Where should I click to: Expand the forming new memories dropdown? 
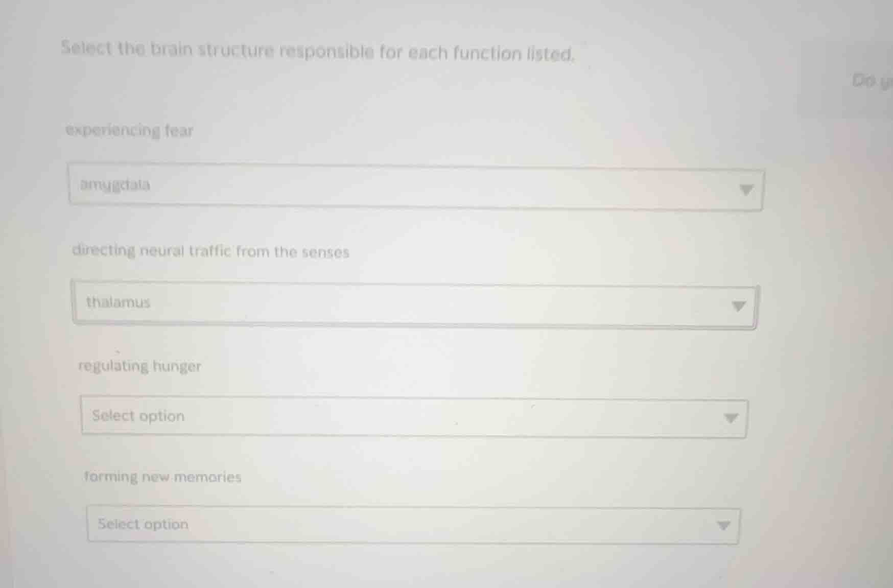pos(413,525)
